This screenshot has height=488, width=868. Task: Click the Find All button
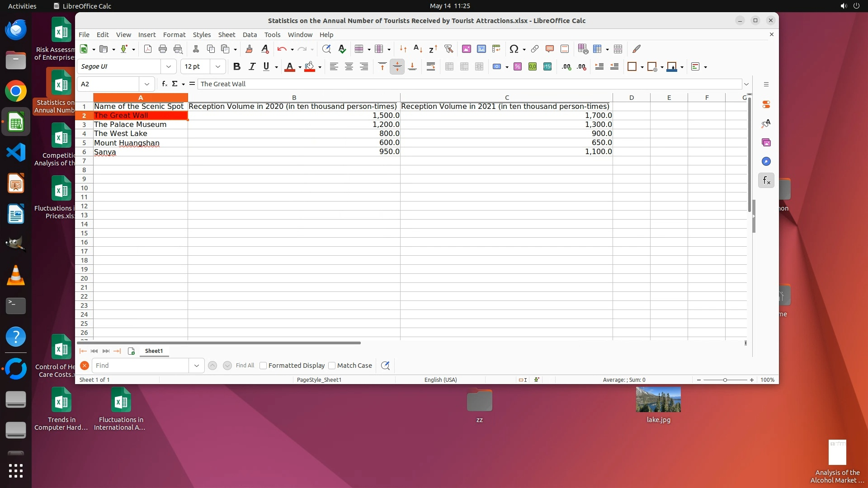pyautogui.click(x=245, y=366)
